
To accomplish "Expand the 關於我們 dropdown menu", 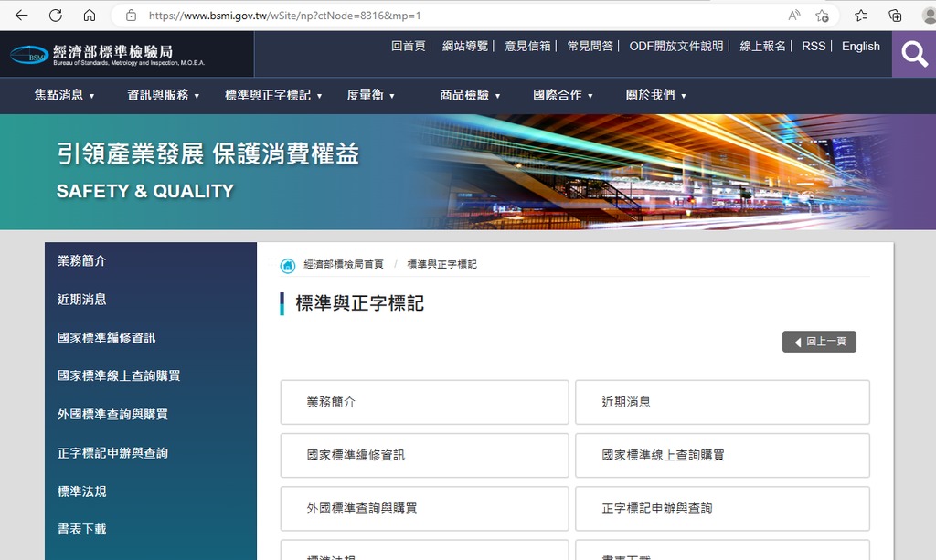I will pos(655,95).
